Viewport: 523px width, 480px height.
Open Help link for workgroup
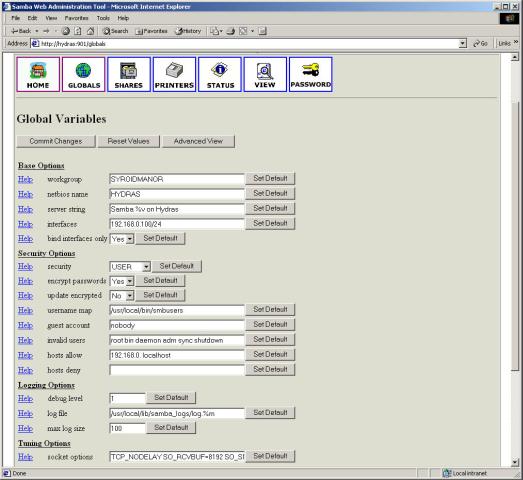pos(25,179)
